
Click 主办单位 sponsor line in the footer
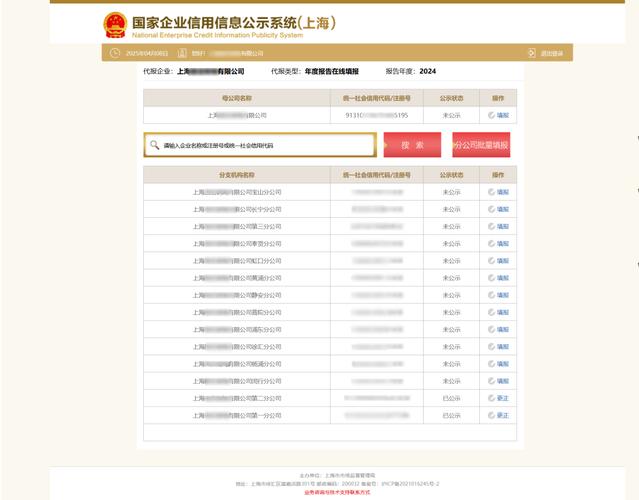(x=337, y=475)
